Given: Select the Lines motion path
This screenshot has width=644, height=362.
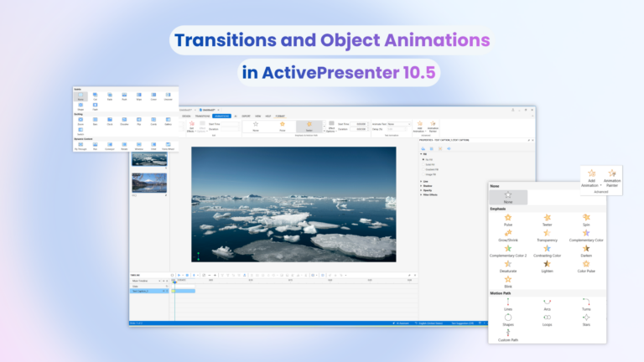Looking at the screenshot, I should coord(508,304).
